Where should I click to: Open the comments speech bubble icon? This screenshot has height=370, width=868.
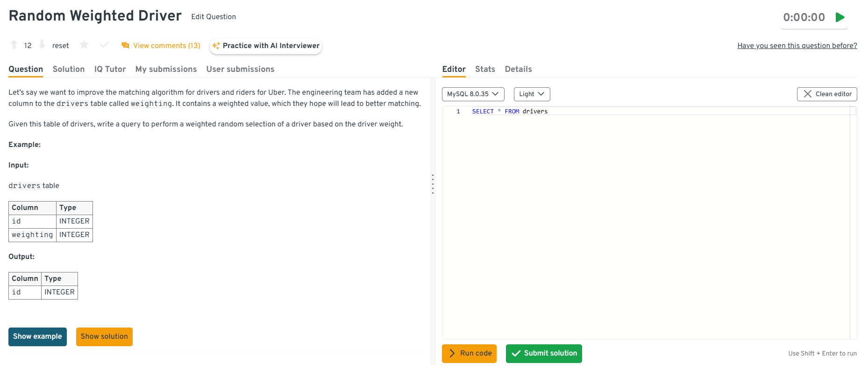click(125, 46)
